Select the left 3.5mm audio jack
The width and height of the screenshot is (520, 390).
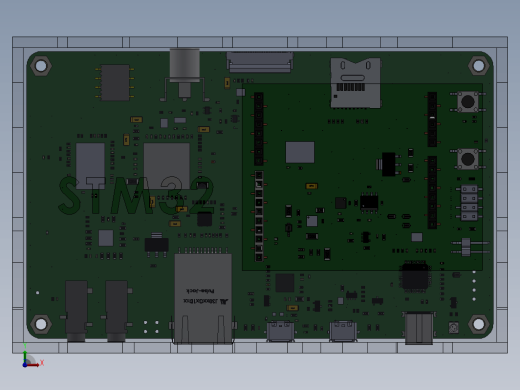coord(77,311)
